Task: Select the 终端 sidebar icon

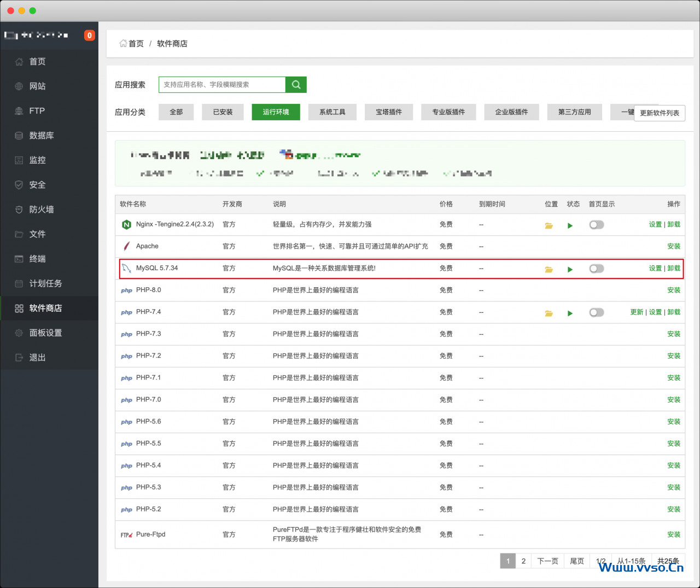Action: (36, 259)
